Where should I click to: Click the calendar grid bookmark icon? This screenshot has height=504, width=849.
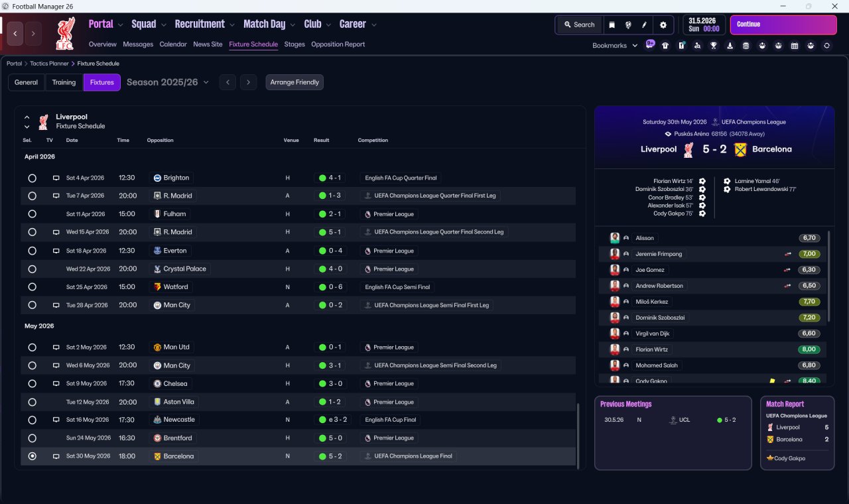pyautogui.click(x=795, y=46)
